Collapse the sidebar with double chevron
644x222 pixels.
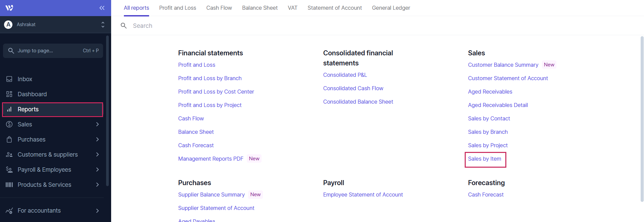click(x=102, y=8)
